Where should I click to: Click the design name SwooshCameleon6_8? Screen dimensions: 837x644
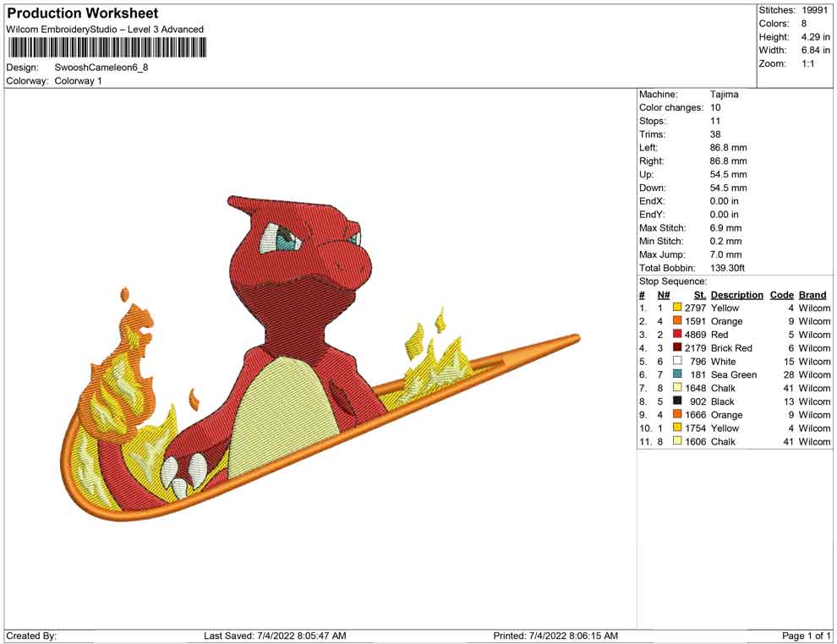pyautogui.click(x=101, y=68)
